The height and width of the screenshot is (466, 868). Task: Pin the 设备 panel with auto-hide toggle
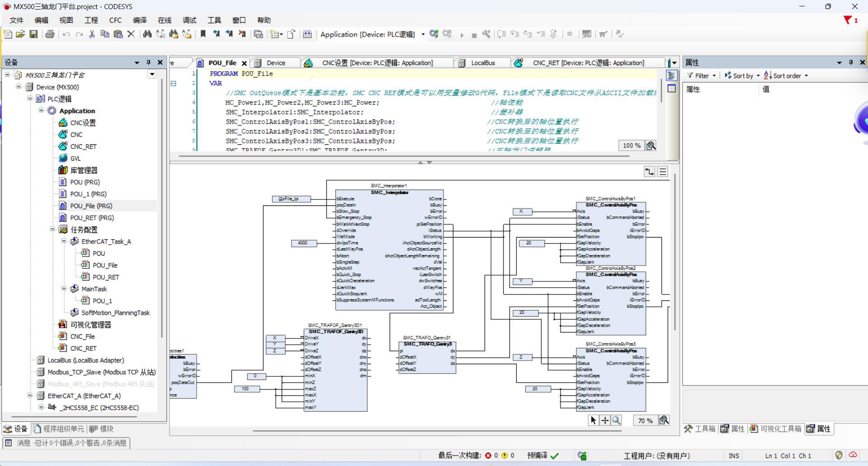coord(148,62)
